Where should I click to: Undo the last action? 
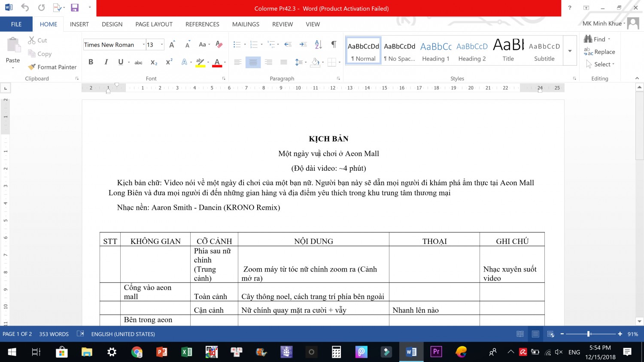25,8
